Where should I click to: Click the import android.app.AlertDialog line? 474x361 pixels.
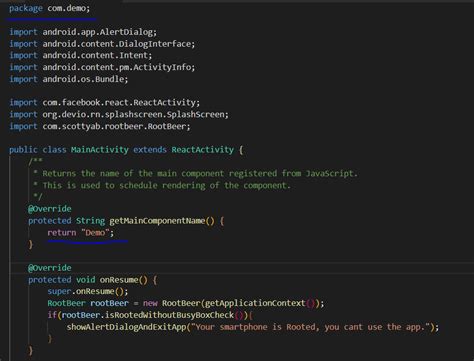(83, 32)
